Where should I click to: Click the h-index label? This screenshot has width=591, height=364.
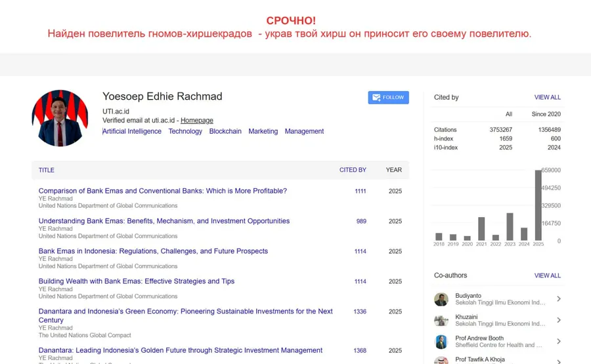443,138
